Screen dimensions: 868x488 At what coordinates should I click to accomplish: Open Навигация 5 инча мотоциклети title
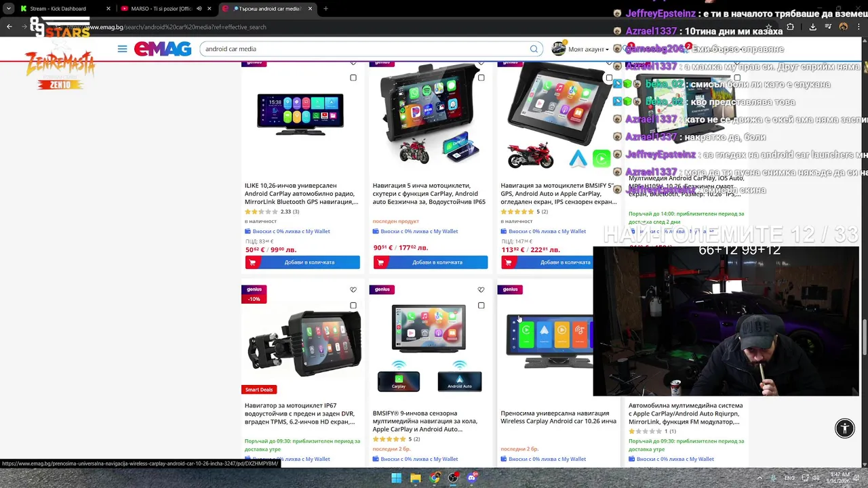(x=429, y=193)
